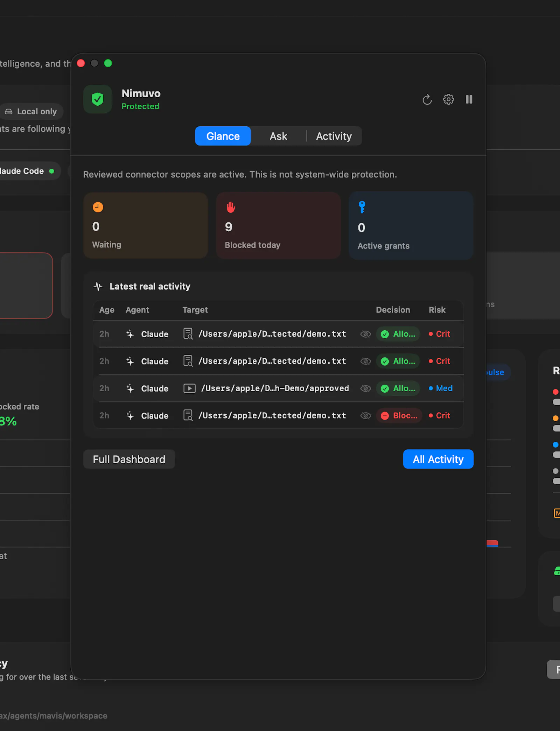Image resolution: width=560 pixels, height=731 pixels.
Task: Click the file search icon in blocked row
Action: [x=188, y=416]
